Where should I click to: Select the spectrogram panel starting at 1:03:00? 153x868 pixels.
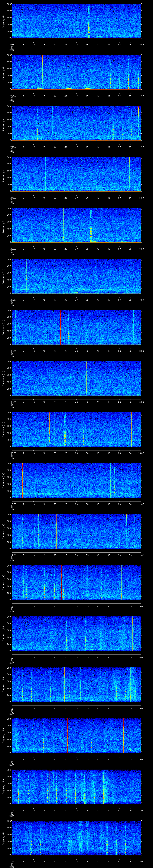(76, 123)
